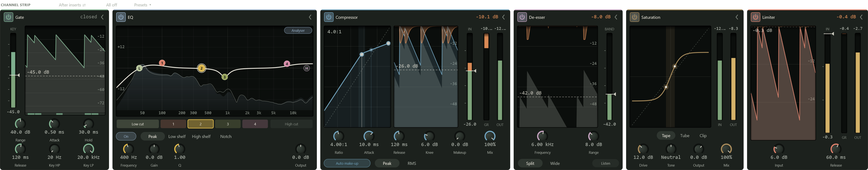Click the De-esser Listen button
Image resolution: width=868 pixels, height=170 pixels.
(605, 163)
